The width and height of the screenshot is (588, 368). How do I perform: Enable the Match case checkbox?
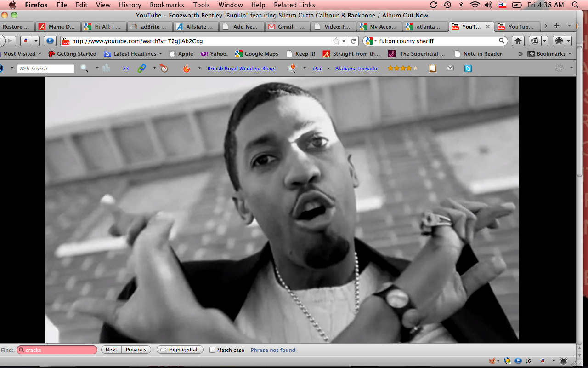click(x=212, y=350)
